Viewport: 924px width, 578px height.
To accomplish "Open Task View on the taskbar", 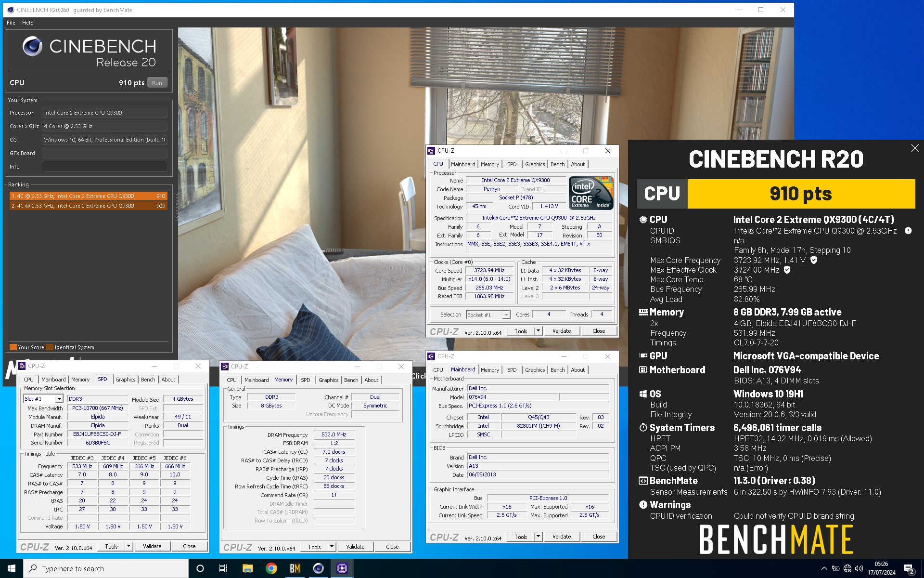I will tap(223, 568).
